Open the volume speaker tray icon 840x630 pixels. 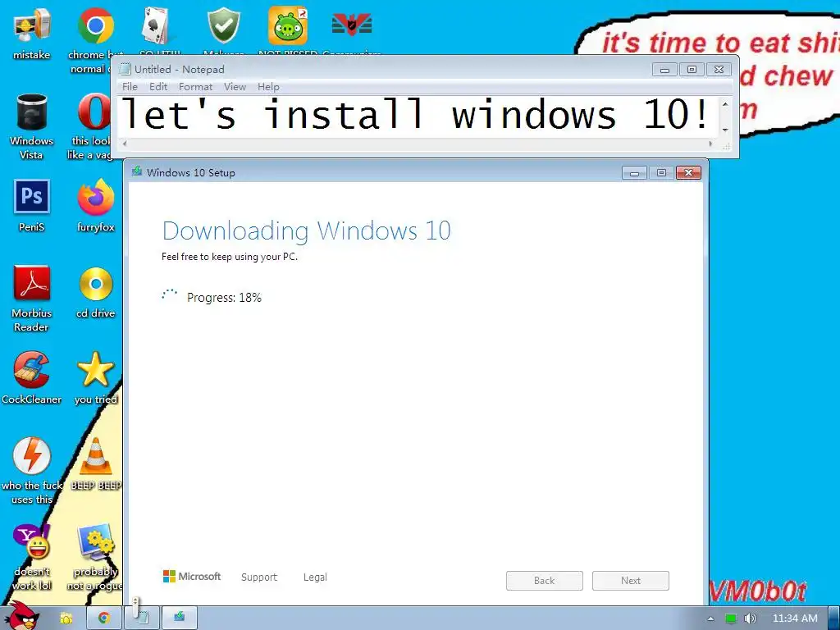pos(751,619)
